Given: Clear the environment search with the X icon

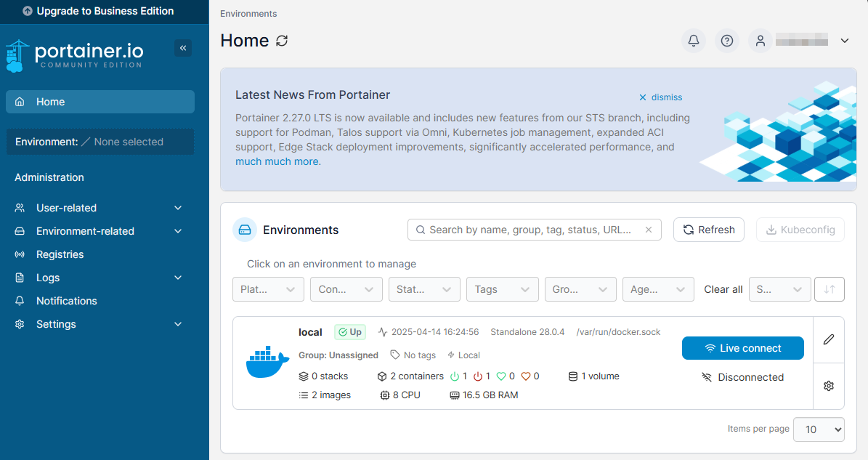Looking at the screenshot, I should click(648, 230).
